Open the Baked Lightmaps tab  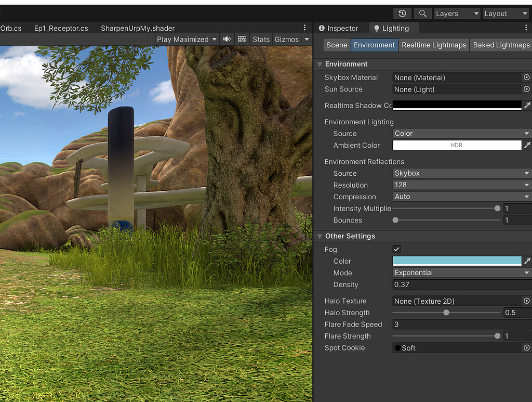click(500, 45)
